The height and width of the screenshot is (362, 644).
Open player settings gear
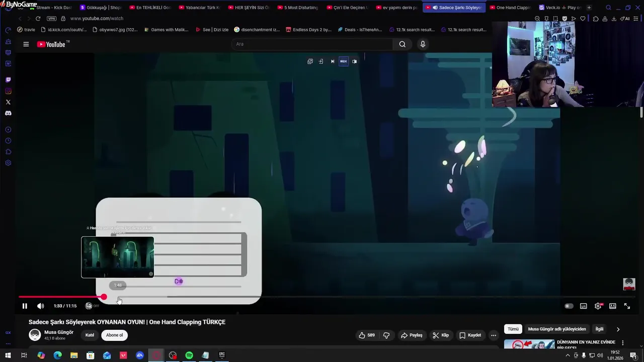598,306
